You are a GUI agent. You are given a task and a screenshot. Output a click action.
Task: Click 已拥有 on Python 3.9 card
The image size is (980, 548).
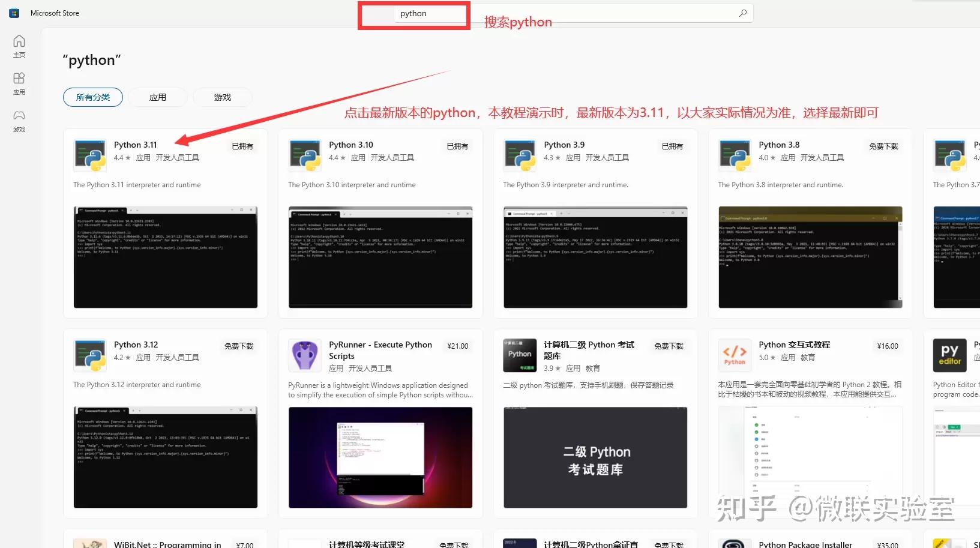[x=672, y=146]
